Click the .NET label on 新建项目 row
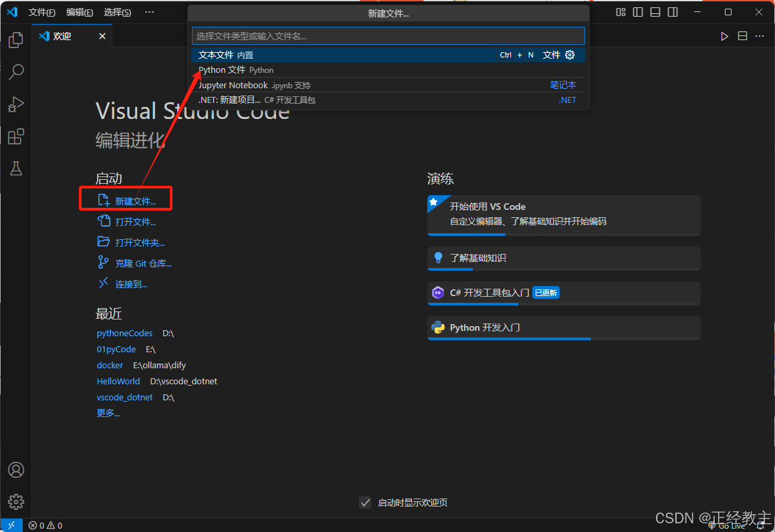Viewport: 775px width, 532px height. point(568,100)
